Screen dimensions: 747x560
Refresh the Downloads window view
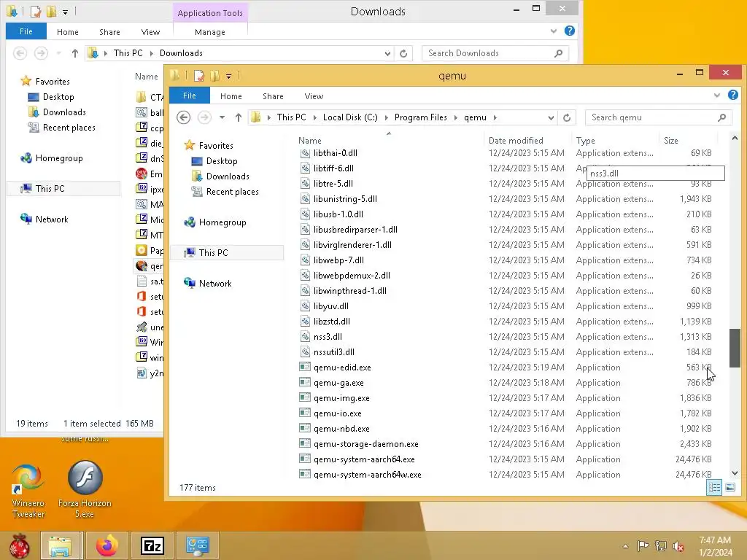point(403,53)
